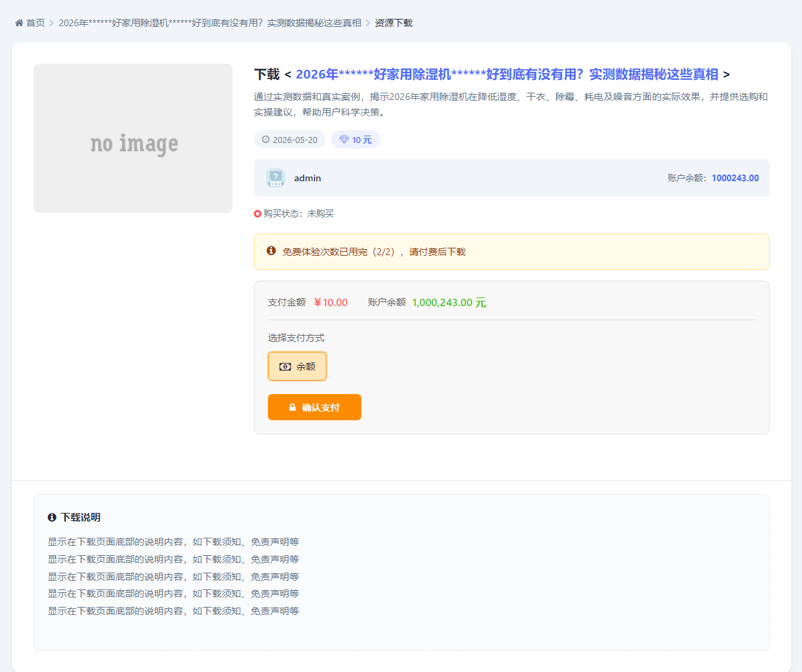Click the red cross purchase status icon
Image resolution: width=802 pixels, height=672 pixels.
coord(258,213)
